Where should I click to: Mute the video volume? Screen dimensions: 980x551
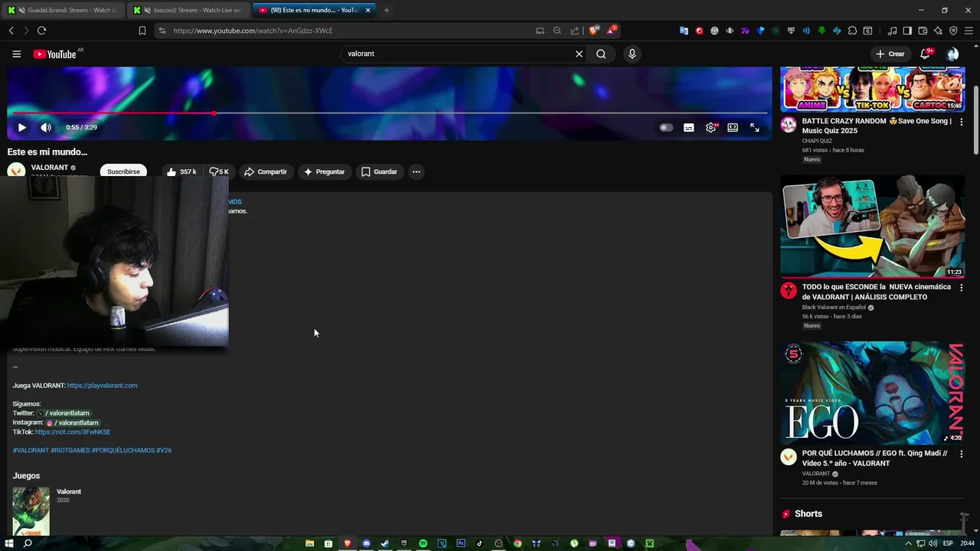click(x=46, y=128)
